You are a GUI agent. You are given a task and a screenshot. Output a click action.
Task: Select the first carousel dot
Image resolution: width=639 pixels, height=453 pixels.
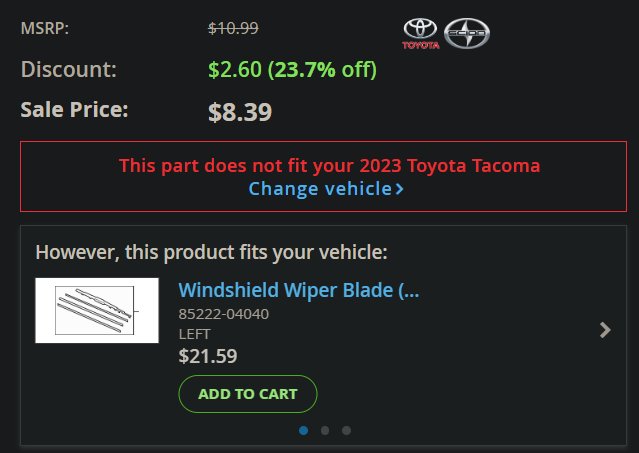click(304, 431)
